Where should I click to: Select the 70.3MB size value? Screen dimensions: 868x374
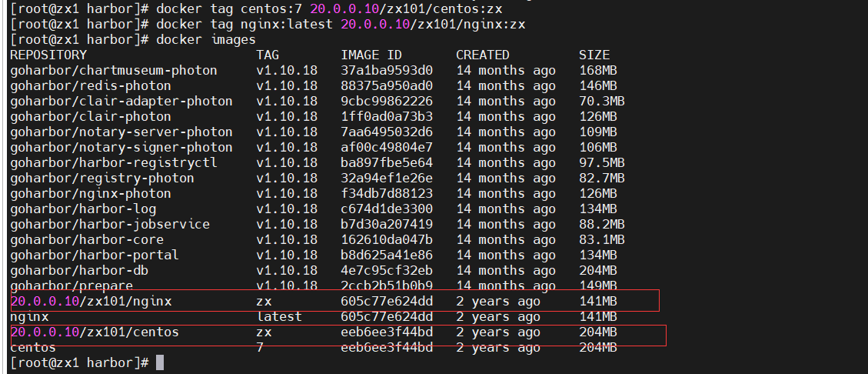602,102
